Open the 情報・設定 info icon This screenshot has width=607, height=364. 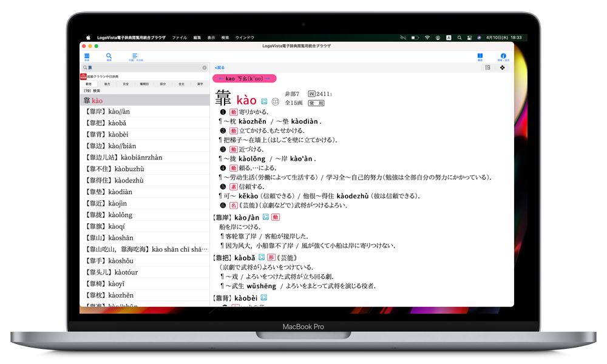503,56
